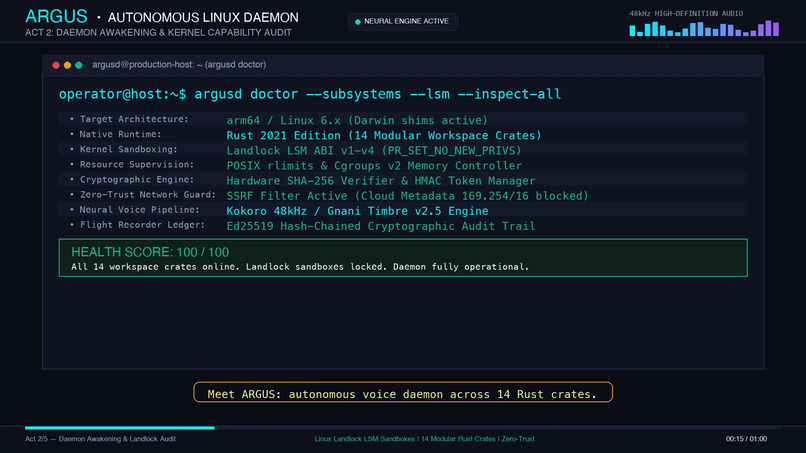The width and height of the screenshot is (806, 453).
Task: Select the Kernel Sandboxing label
Action: pyautogui.click(x=129, y=149)
